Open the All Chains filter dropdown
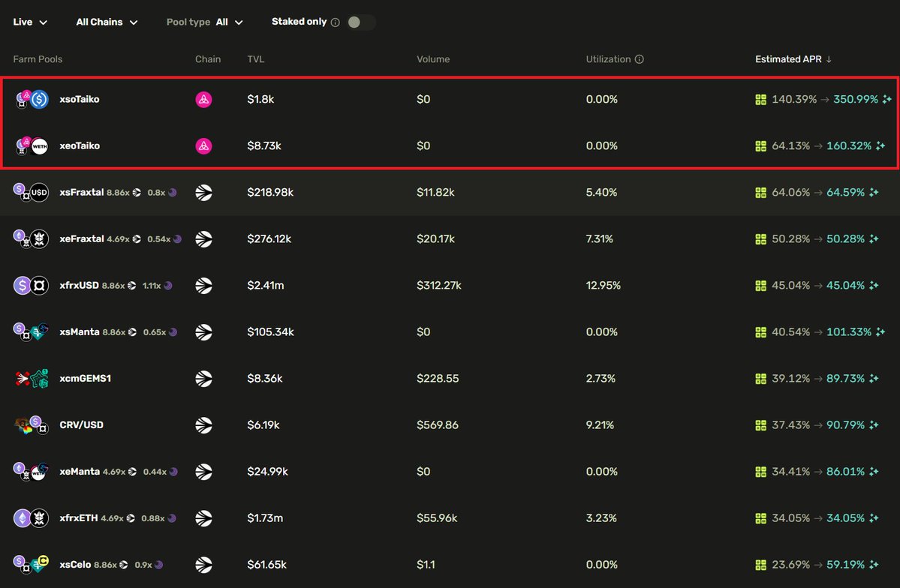 (x=107, y=22)
